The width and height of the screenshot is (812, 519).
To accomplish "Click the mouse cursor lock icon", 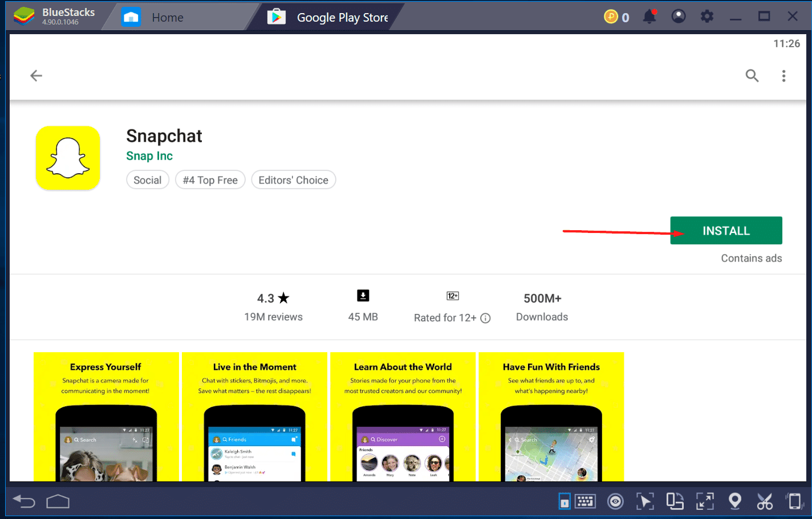I will click(645, 501).
